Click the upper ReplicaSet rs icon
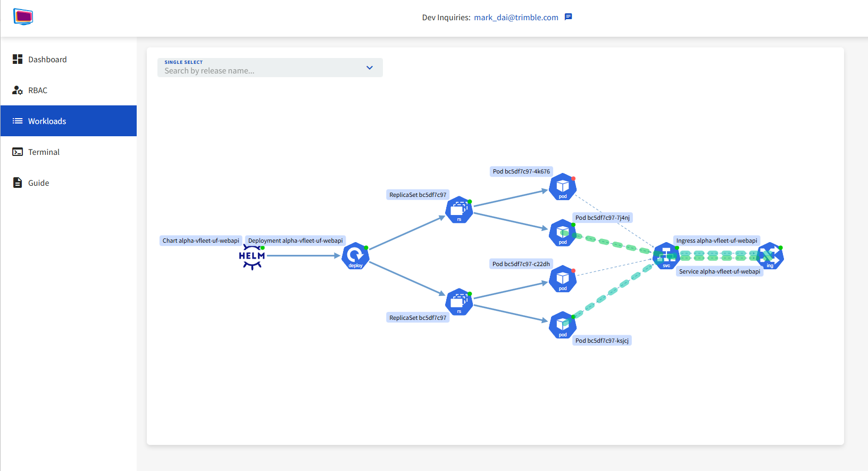Viewport: 868px width, 471px height. (459, 210)
